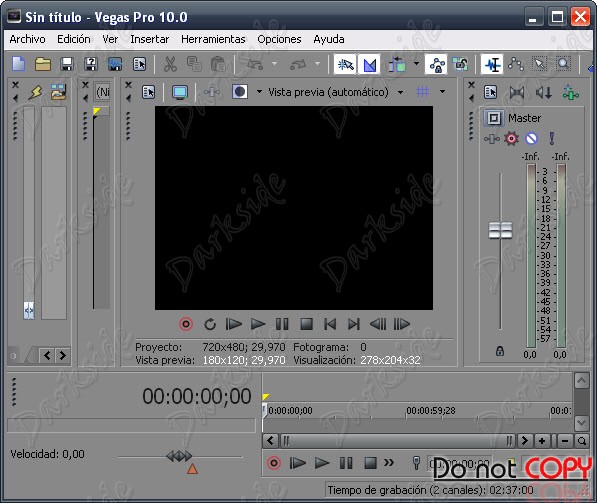Click the Redo arrow icon
597x503 pixels.
(298, 64)
